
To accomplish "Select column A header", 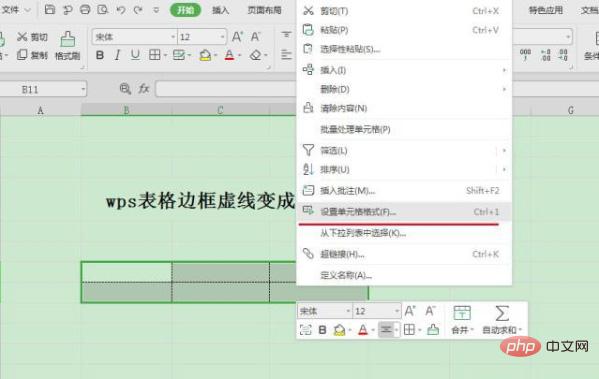I will [x=40, y=110].
